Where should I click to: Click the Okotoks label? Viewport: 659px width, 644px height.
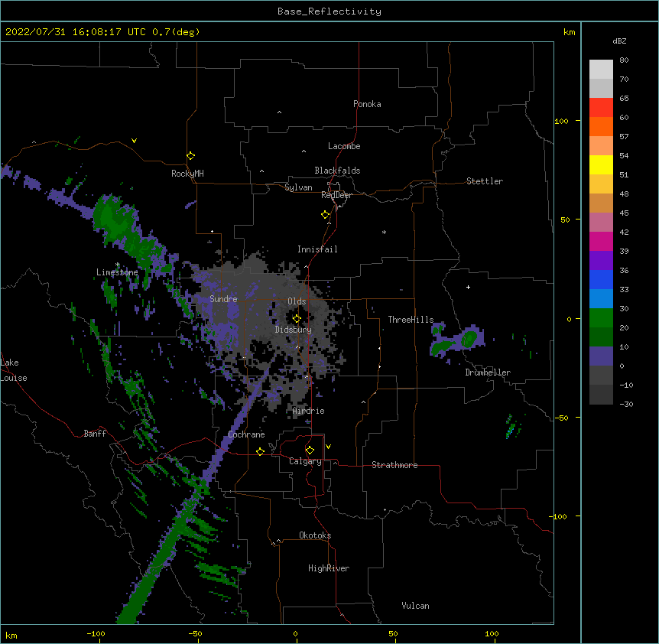coord(315,535)
